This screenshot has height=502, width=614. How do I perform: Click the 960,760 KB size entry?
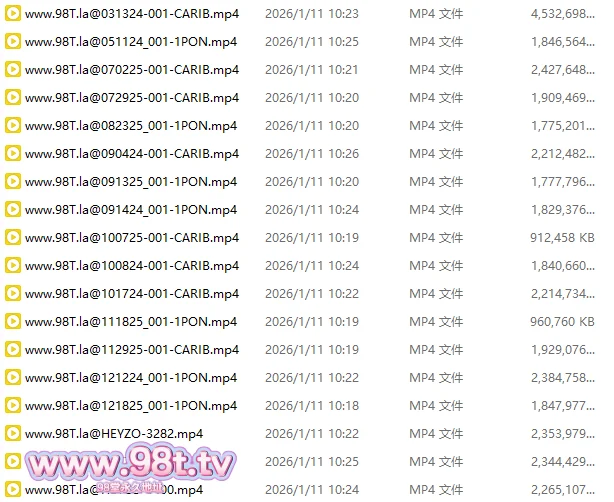[x=562, y=321]
